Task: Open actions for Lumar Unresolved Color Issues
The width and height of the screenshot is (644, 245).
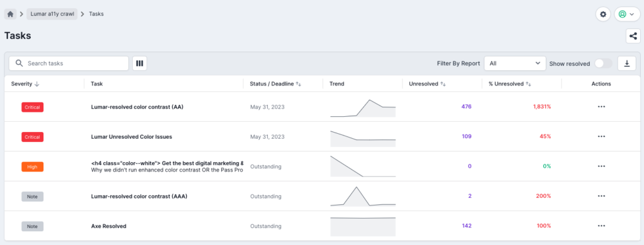Action: (601, 137)
